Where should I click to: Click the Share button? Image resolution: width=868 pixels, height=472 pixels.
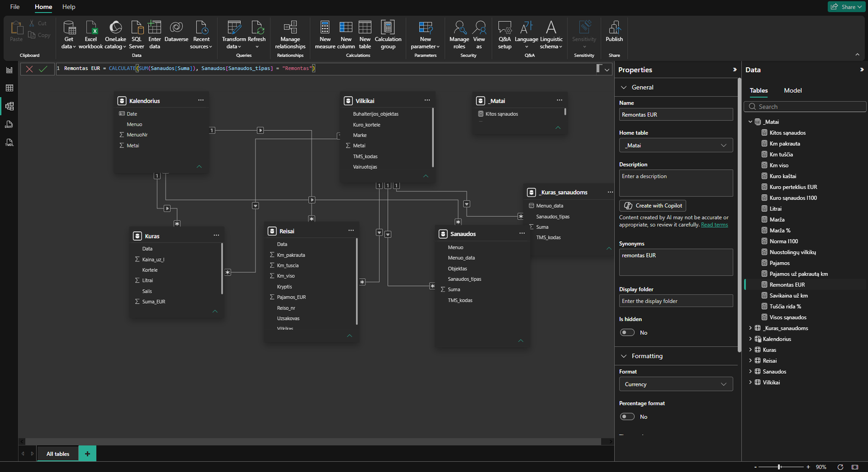click(846, 7)
